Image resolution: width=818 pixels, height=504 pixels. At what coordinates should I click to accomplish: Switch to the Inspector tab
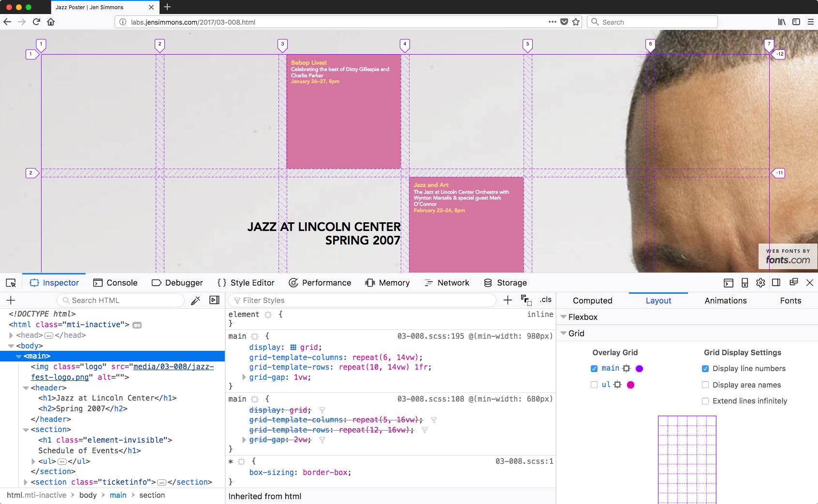point(54,283)
